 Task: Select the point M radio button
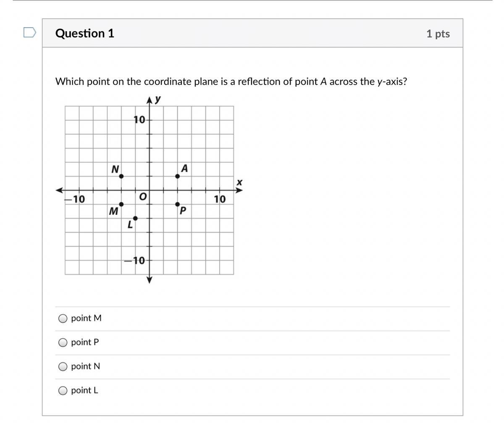pyautogui.click(x=63, y=319)
